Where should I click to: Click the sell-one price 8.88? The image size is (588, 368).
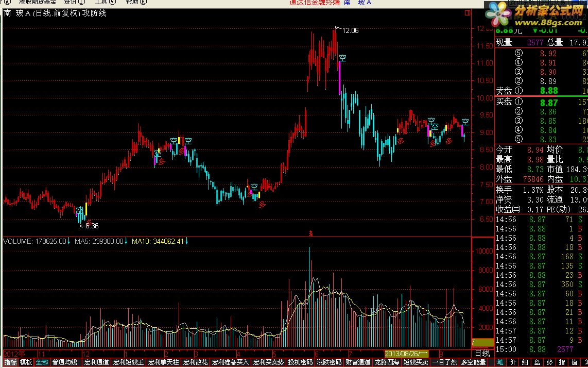[x=549, y=91]
